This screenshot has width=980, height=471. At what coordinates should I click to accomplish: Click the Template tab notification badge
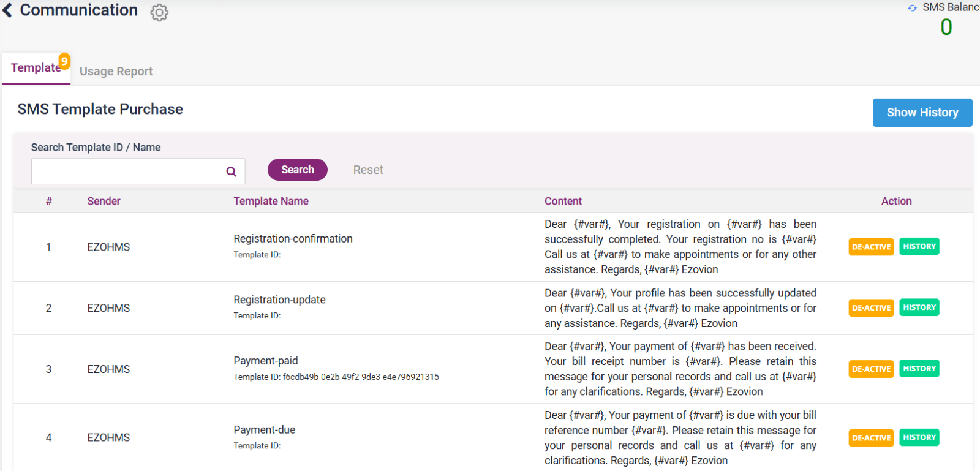click(x=64, y=61)
